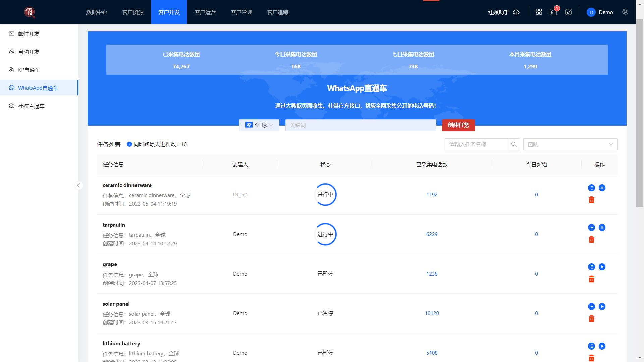Viewport: 644px width, 362px height.
Task: Click the red 创建任务 button
Action: (458, 125)
